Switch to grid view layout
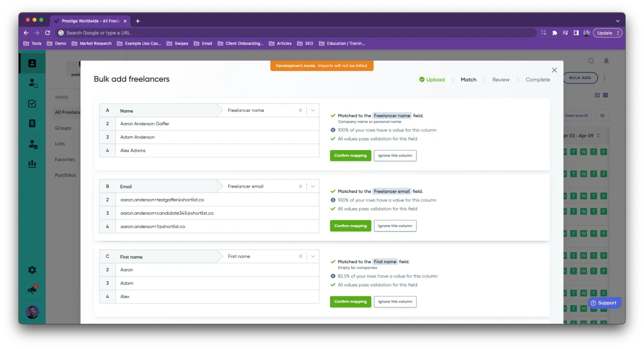Viewport: 644px width, 349px height. coord(597,95)
